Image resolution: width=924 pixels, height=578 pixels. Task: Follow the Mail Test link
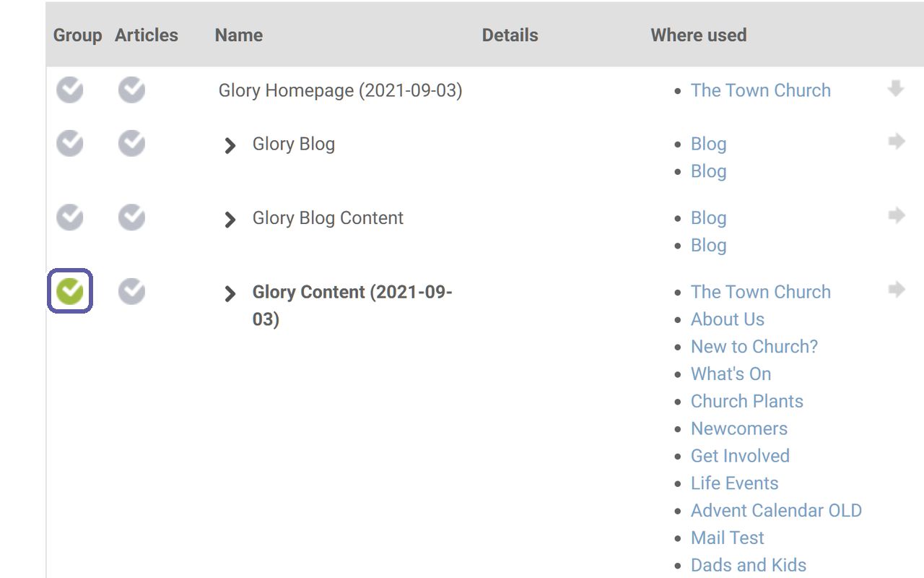[728, 538]
